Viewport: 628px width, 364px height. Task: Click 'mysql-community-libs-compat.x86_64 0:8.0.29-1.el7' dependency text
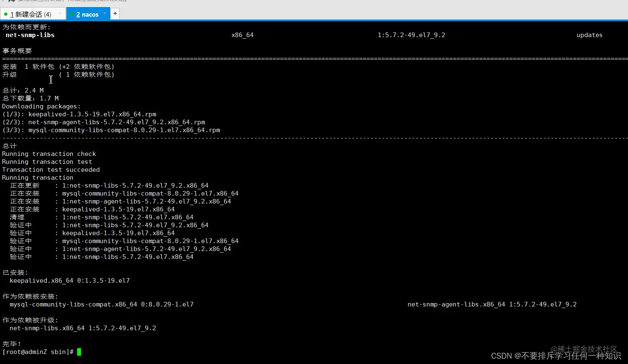pos(101,304)
